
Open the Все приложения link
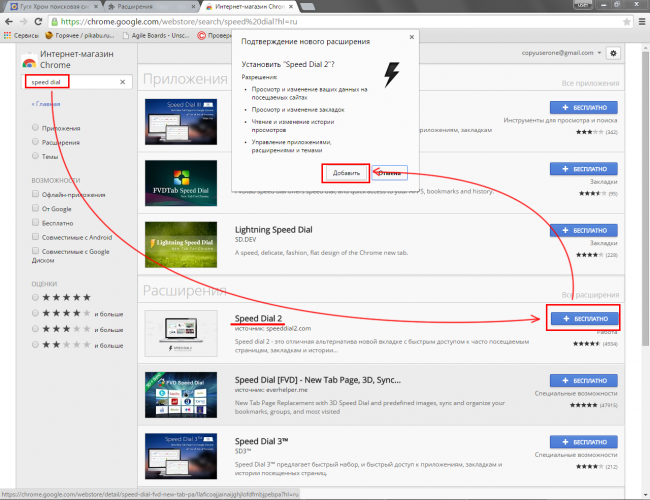pos(590,83)
